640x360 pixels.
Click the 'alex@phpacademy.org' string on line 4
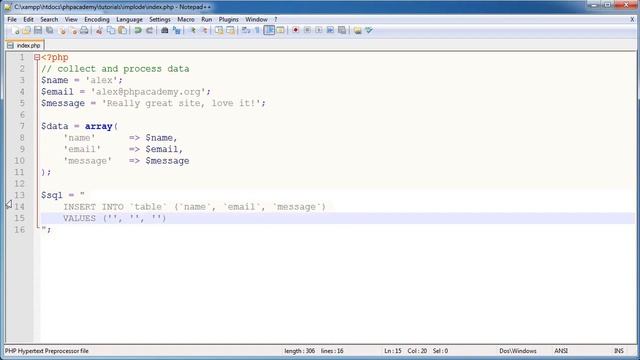click(148, 92)
